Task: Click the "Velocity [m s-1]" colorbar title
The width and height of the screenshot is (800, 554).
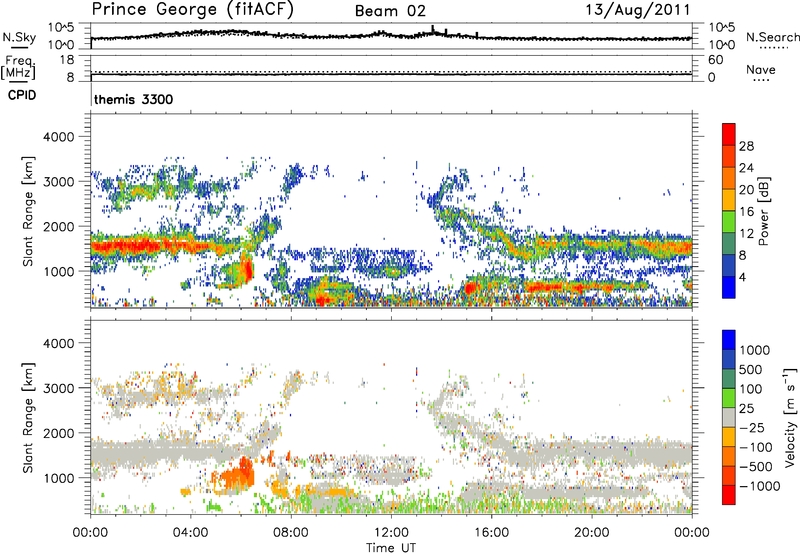Action: point(790,417)
